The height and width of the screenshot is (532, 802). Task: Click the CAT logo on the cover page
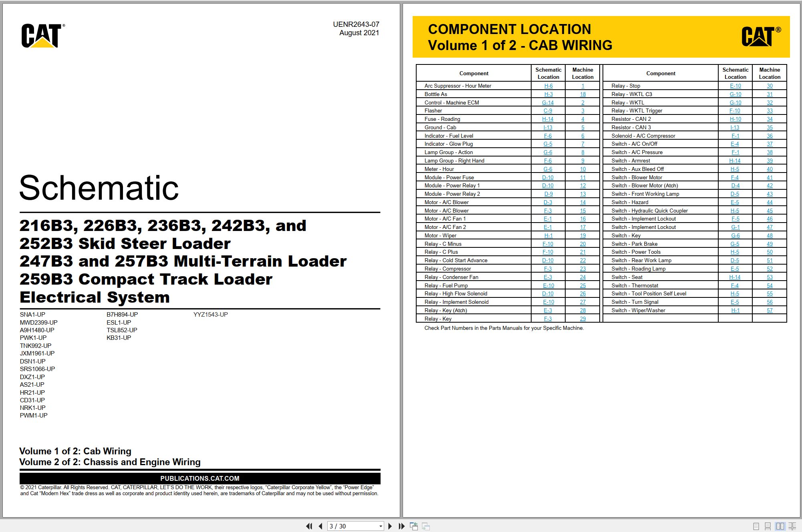point(43,36)
